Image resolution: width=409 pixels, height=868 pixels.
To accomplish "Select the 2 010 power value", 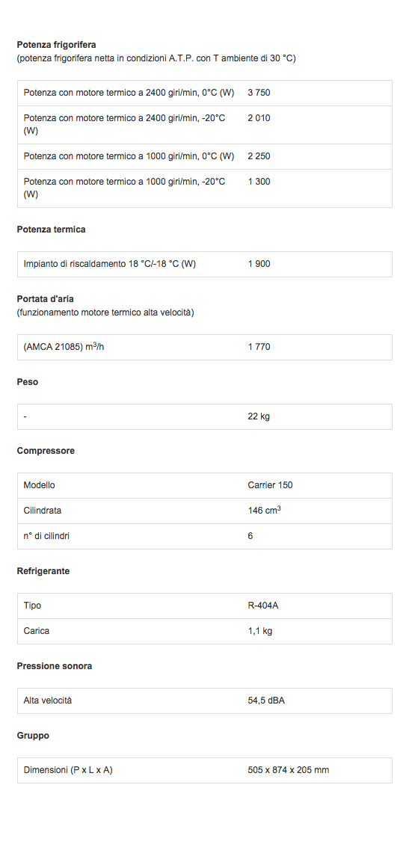I will 259,118.
